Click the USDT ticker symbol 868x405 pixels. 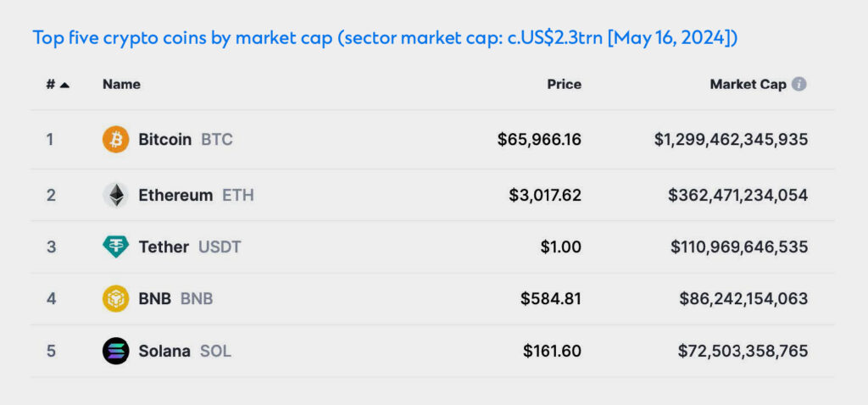[x=220, y=247]
